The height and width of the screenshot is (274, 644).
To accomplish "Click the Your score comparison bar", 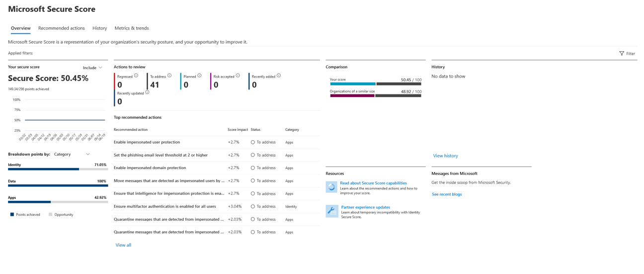I will (x=376, y=84).
